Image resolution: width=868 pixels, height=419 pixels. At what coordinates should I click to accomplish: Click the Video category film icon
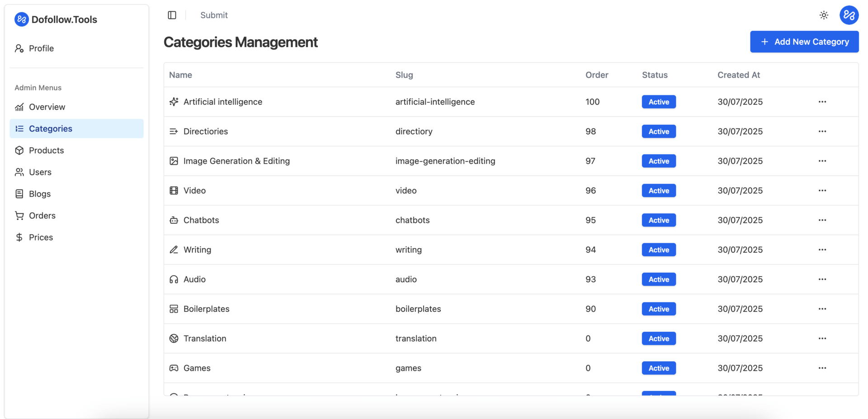pos(174,190)
